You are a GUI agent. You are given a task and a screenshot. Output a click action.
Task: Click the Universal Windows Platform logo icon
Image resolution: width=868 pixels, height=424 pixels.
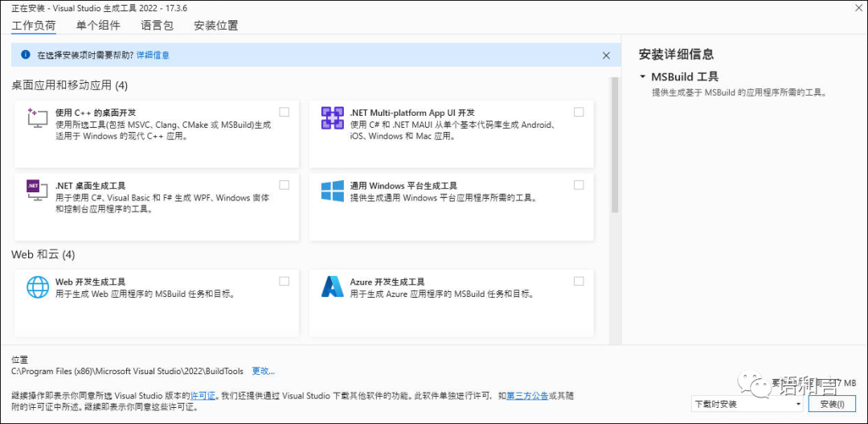click(x=333, y=191)
